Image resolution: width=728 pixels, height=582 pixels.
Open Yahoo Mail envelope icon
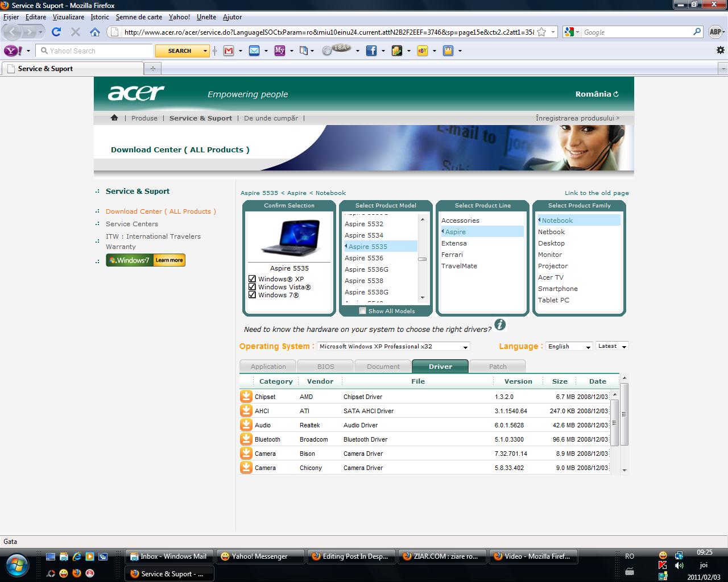coord(254,51)
